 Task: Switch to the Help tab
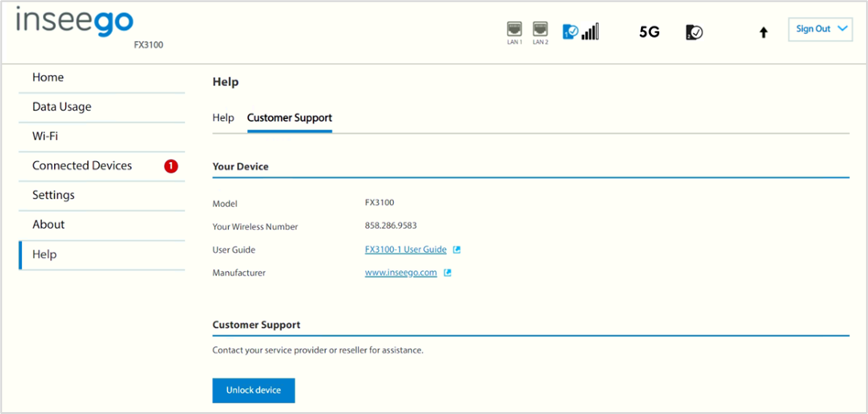point(223,118)
